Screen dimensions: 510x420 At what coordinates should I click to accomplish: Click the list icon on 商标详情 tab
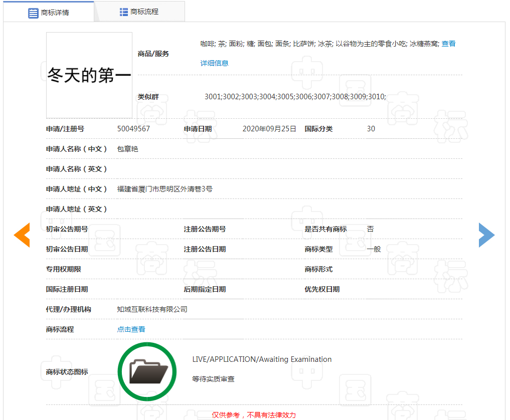(33, 13)
